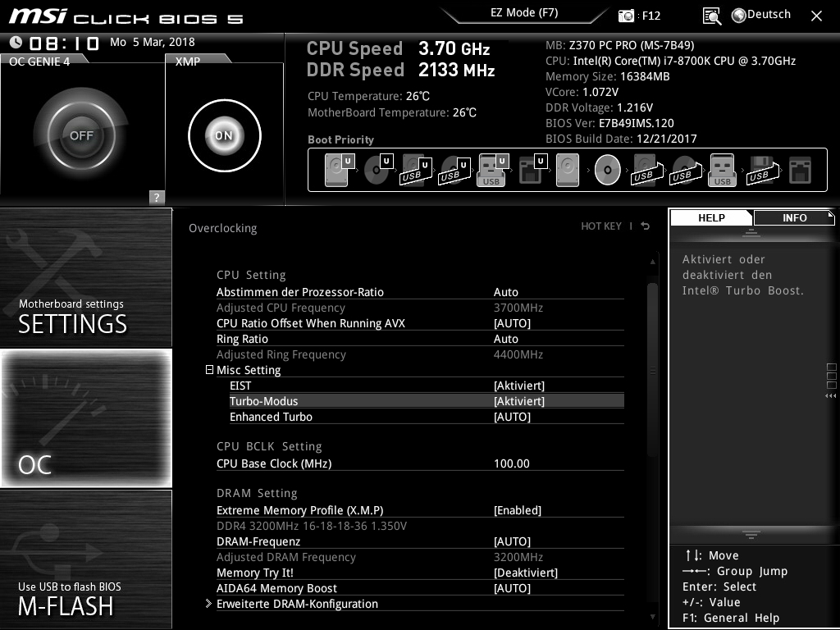Toggle EIST from Aktiviert
The height and width of the screenshot is (630, 840).
click(519, 386)
